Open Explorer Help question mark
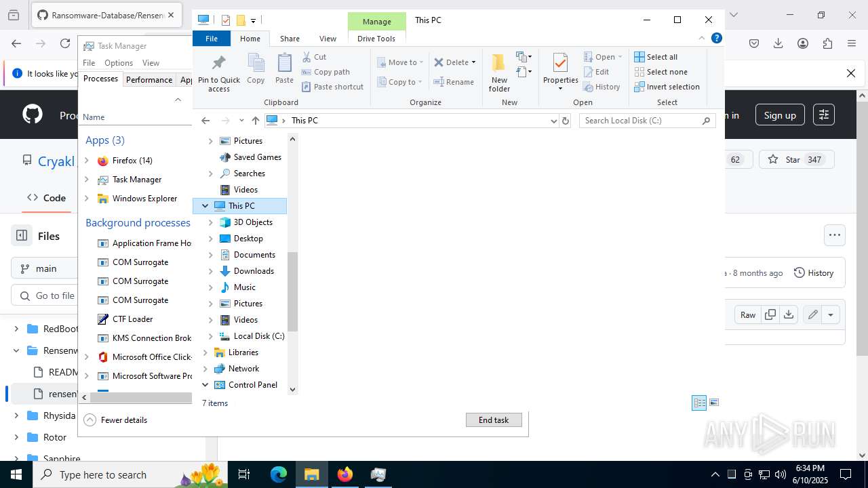The height and width of the screenshot is (488, 868). pyautogui.click(x=716, y=39)
